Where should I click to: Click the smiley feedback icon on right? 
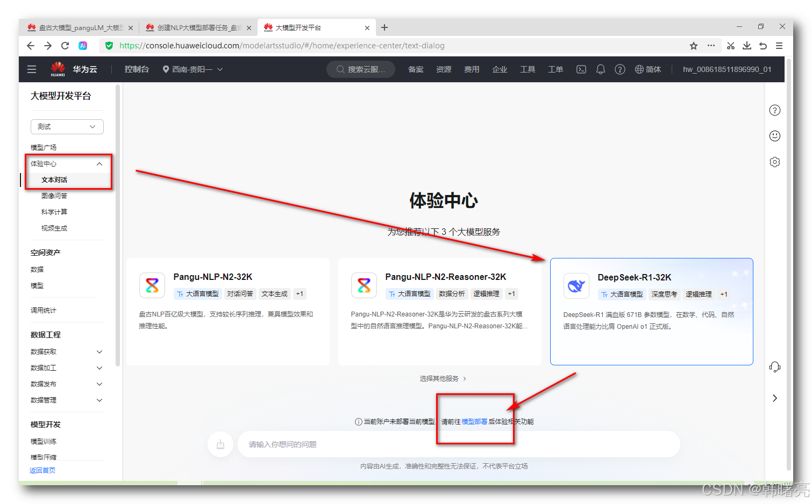pyautogui.click(x=775, y=136)
